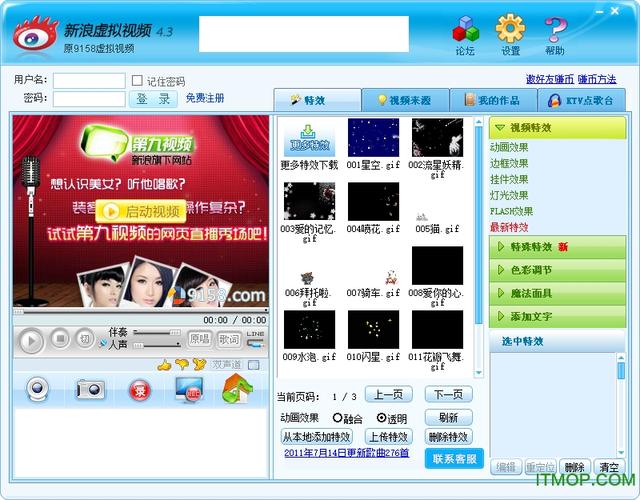The height and width of the screenshot is (500, 640).
Task: Click the webcam icon in bottom toolbar
Action: 38,389
